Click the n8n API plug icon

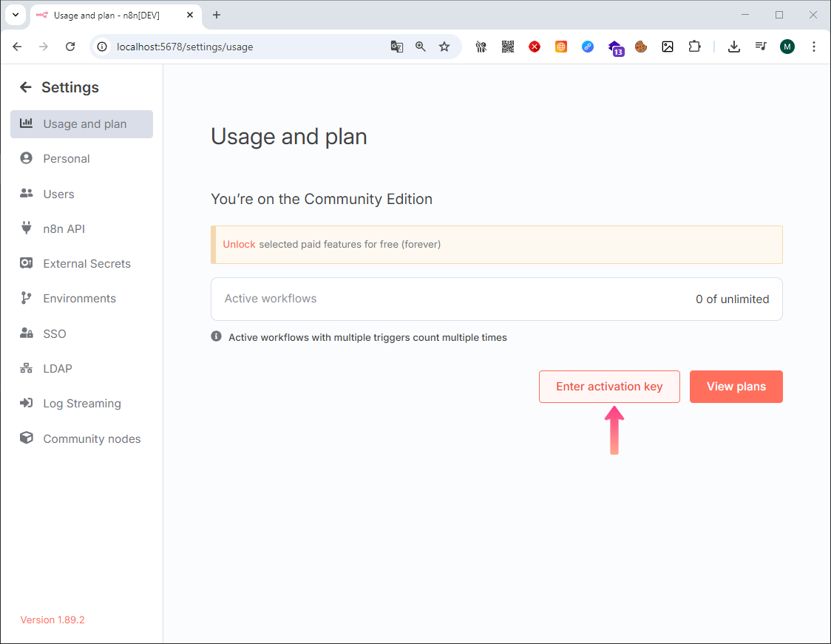[x=27, y=228]
